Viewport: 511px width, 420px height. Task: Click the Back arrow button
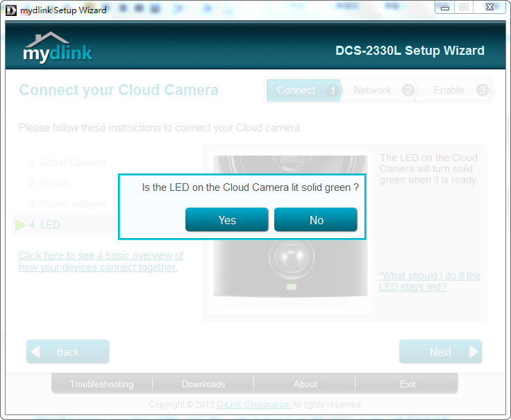click(67, 352)
